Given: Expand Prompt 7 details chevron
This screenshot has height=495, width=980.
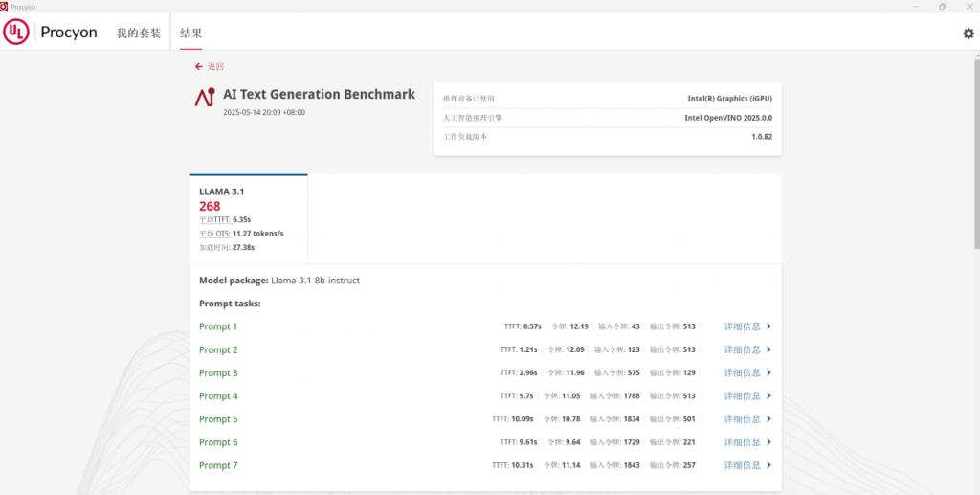Looking at the screenshot, I should 768,465.
